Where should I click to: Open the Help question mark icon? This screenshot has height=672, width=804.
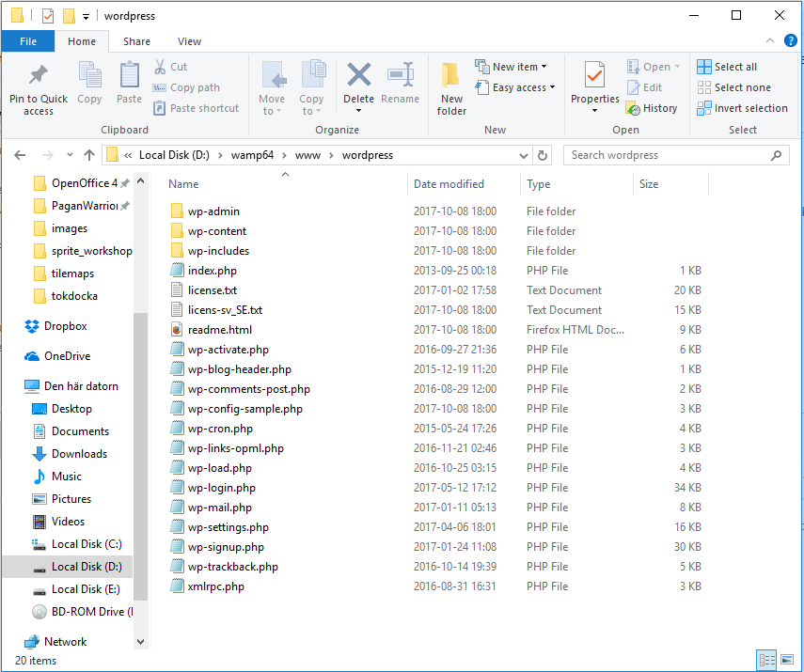pyautogui.click(x=790, y=40)
